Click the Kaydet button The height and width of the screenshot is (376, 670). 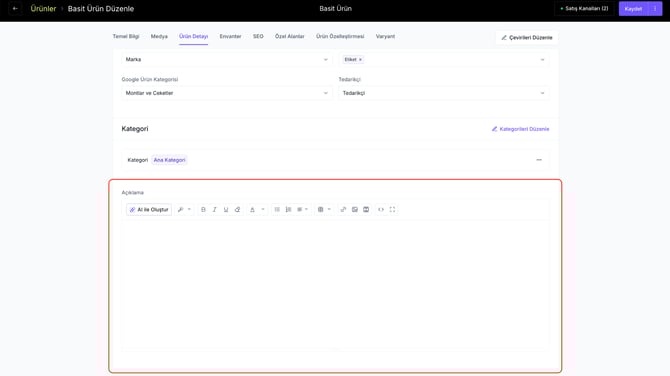point(633,9)
